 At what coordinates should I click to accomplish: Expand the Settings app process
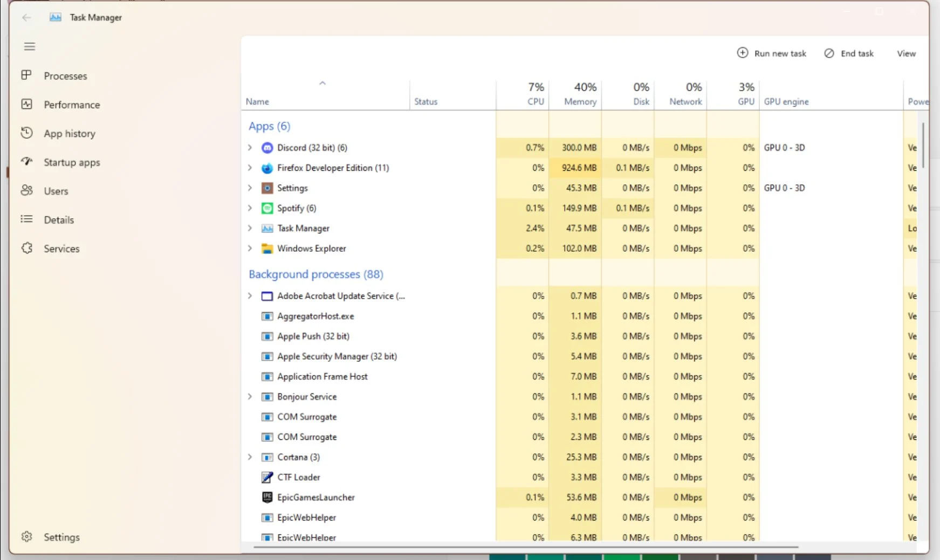[x=250, y=188]
